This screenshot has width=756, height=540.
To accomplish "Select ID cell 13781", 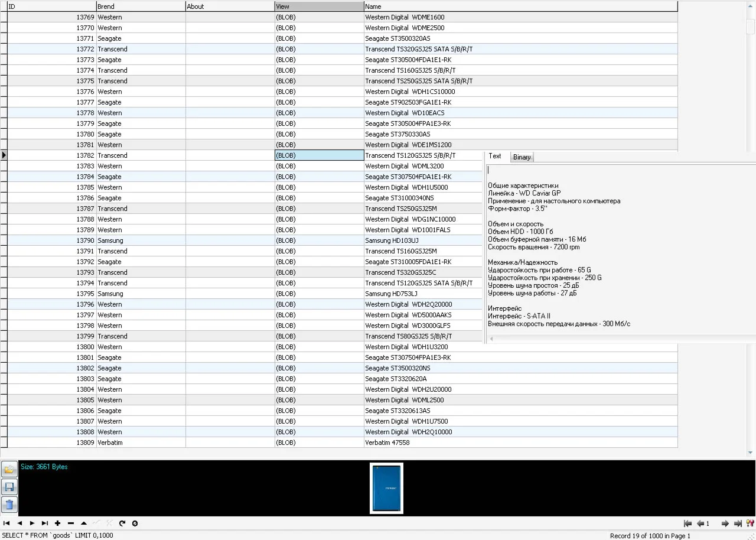I will [51, 145].
